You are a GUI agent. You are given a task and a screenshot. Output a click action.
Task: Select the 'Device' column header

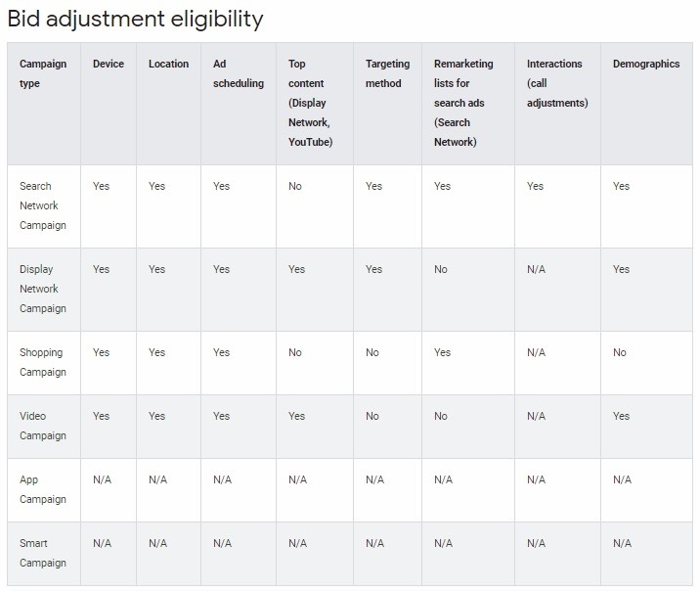point(109,64)
